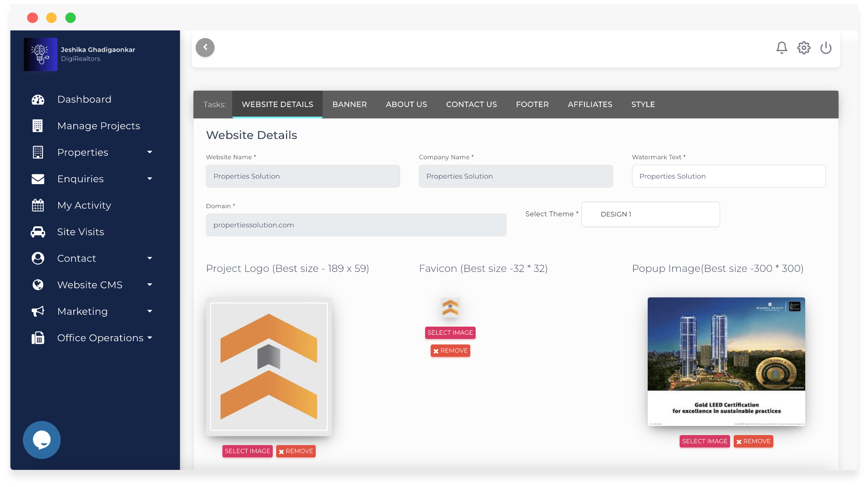Image resolution: width=868 pixels, height=487 pixels.
Task: Click the Dashboard gauge icon
Action: [x=38, y=100]
